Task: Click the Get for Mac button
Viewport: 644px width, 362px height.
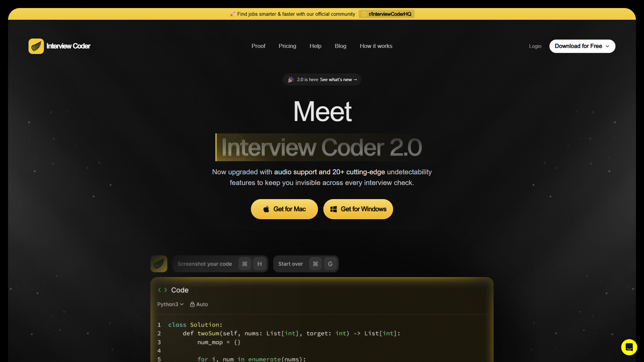Action: click(284, 209)
